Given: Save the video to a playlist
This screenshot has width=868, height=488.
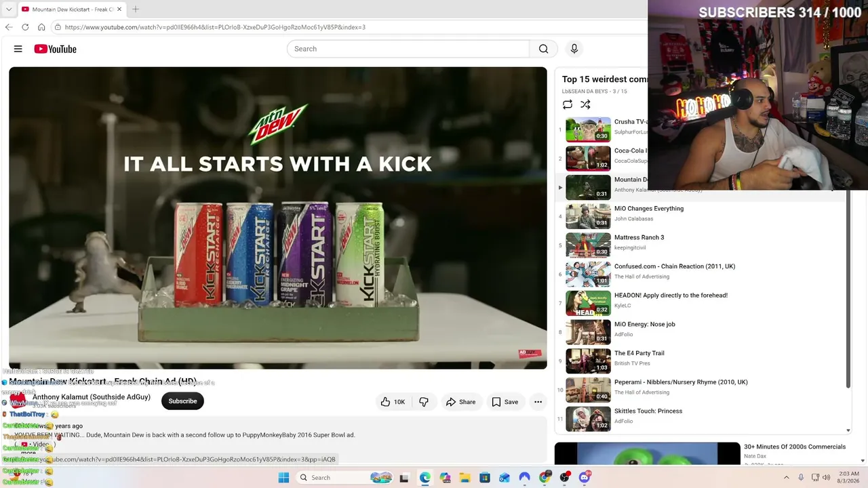Looking at the screenshot, I should click(x=505, y=402).
